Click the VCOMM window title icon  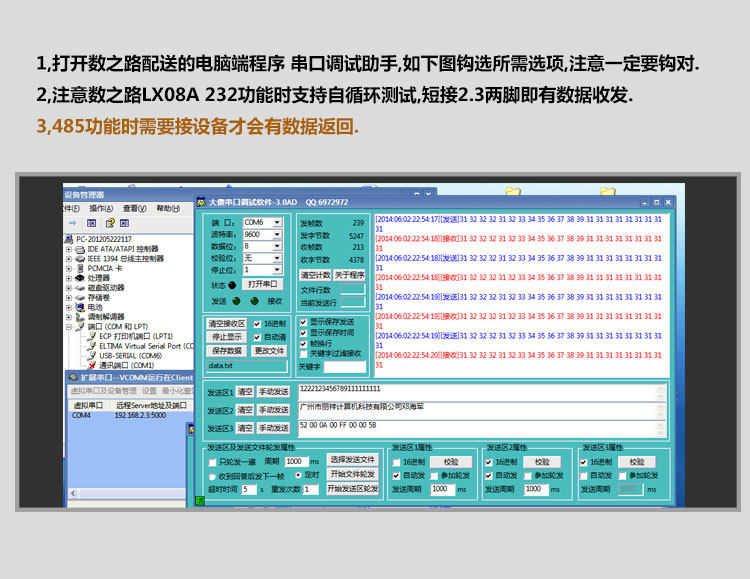[73, 378]
